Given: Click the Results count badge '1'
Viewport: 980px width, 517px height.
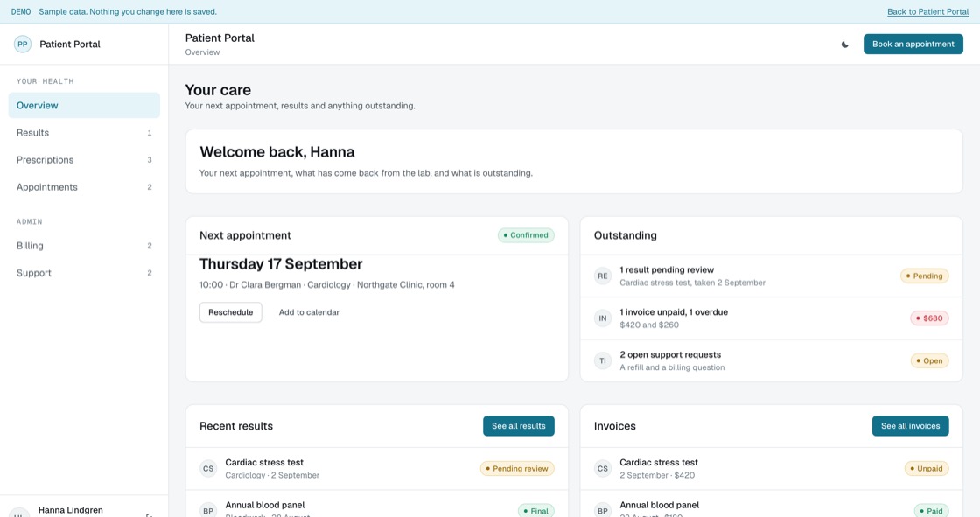Looking at the screenshot, I should [x=150, y=133].
